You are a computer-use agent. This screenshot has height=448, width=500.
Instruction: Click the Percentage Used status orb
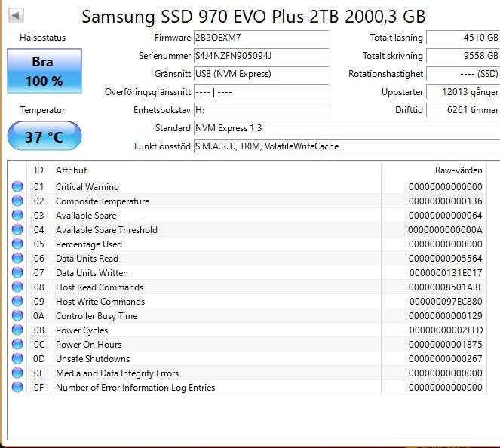click(17, 244)
